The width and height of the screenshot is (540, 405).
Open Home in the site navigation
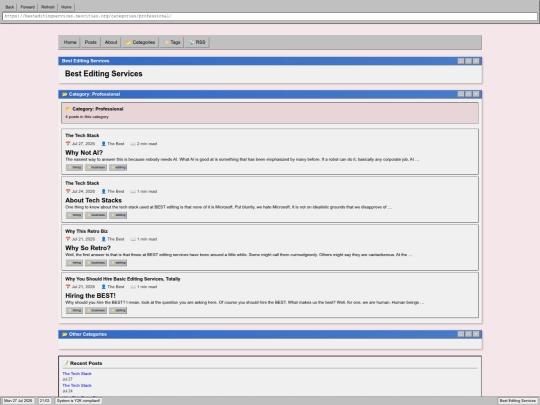click(70, 42)
